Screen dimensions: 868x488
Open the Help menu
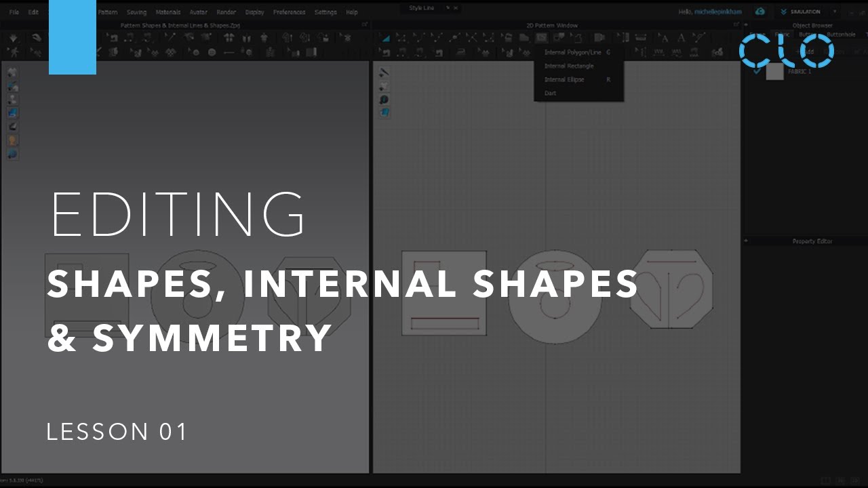pos(352,12)
